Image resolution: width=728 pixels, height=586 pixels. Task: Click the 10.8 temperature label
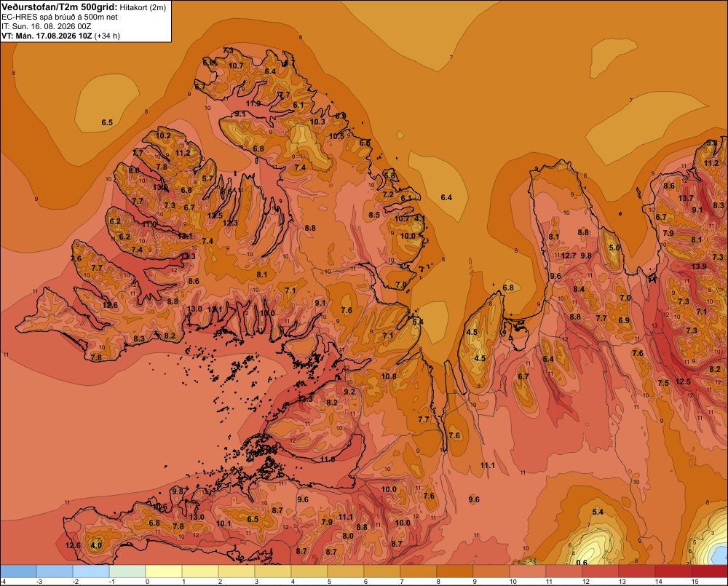click(389, 376)
